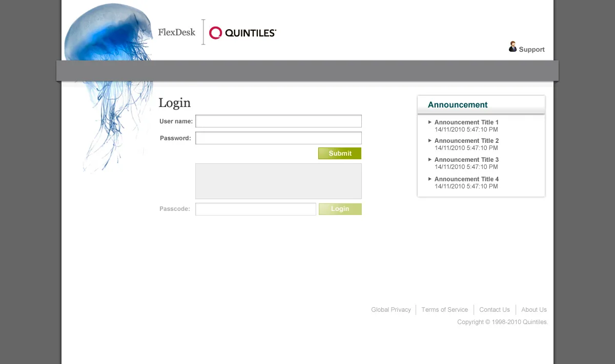Click the gray message box below Submit
This screenshot has width=615, height=364.
278,181
